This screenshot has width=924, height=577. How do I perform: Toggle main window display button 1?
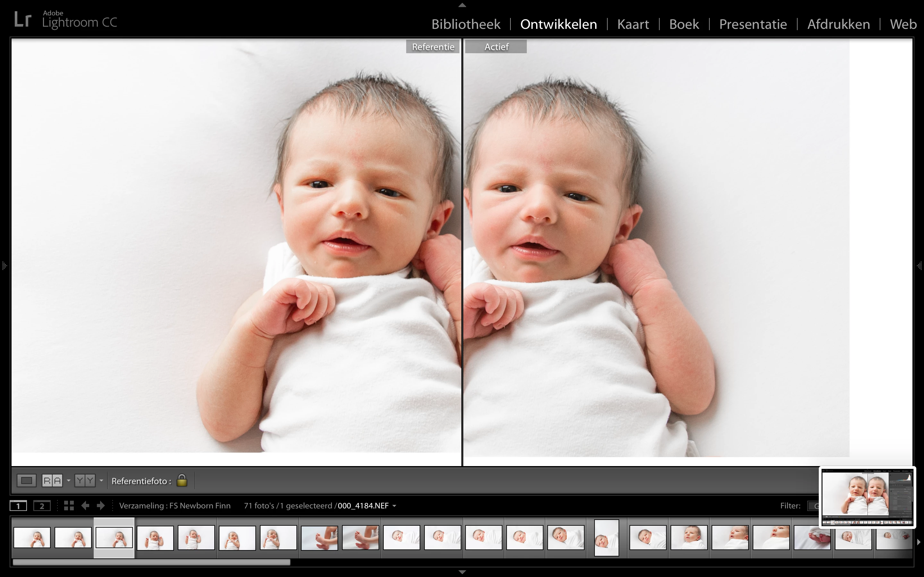pyautogui.click(x=18, y=506)
